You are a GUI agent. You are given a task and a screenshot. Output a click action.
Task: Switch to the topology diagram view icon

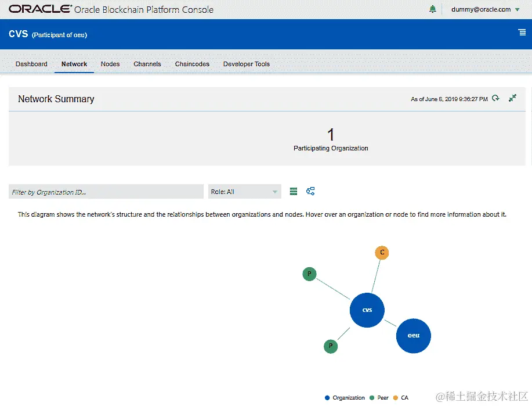point(310,191)
